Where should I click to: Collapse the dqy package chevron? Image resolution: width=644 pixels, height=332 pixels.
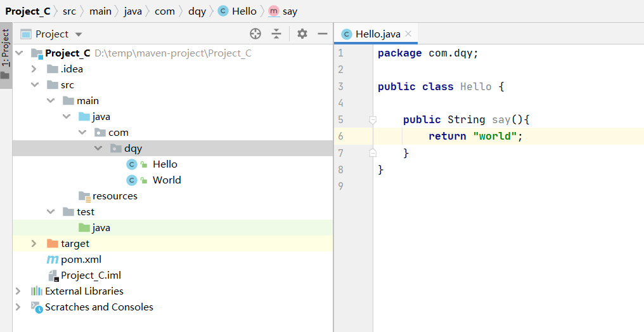click(98, 149)
